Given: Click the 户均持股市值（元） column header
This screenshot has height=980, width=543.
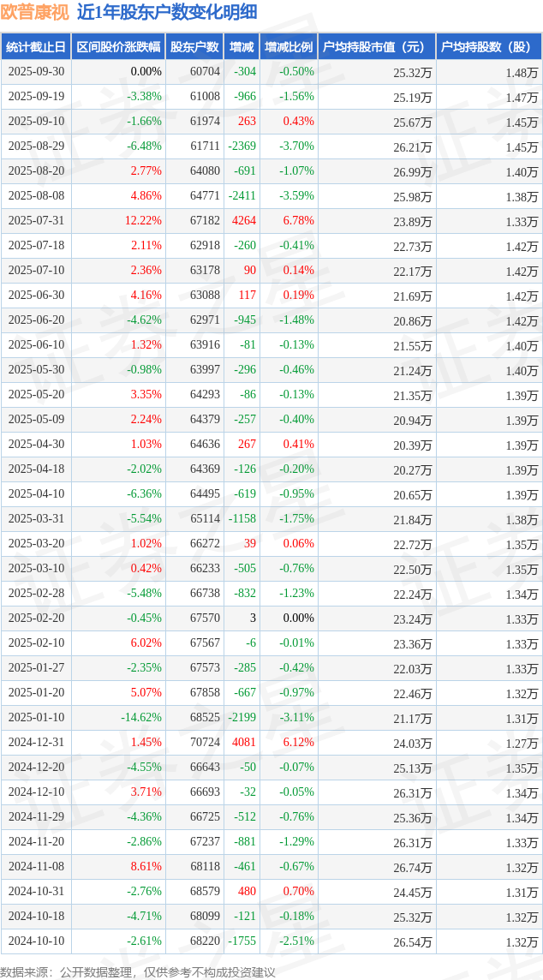Looking at the screenshot, I should click(x=377, y=47).
